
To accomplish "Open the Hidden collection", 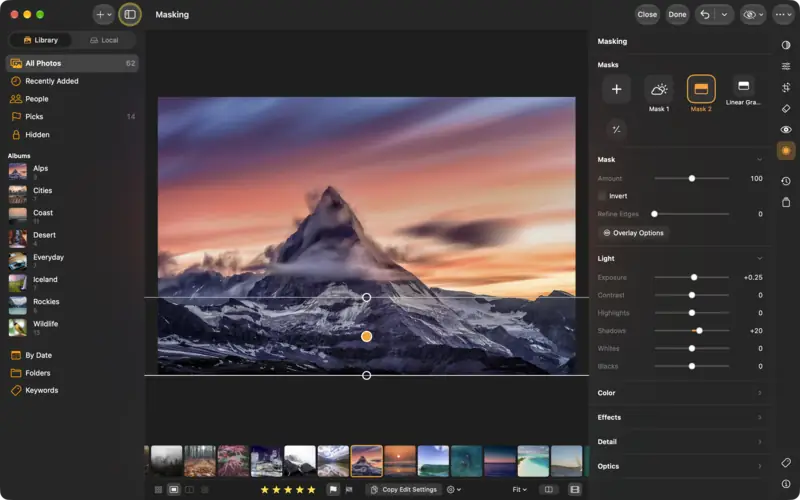I will tap(72, 135).
